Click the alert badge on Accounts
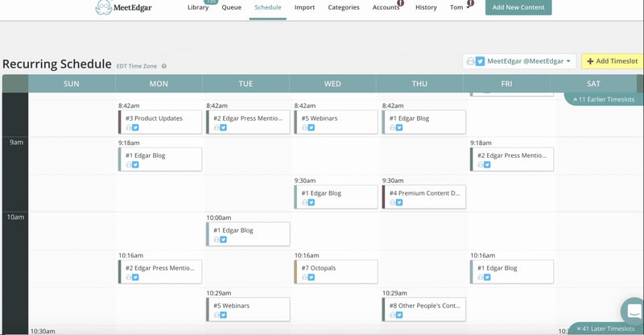The image size is (644, 335). coord(400,3)
